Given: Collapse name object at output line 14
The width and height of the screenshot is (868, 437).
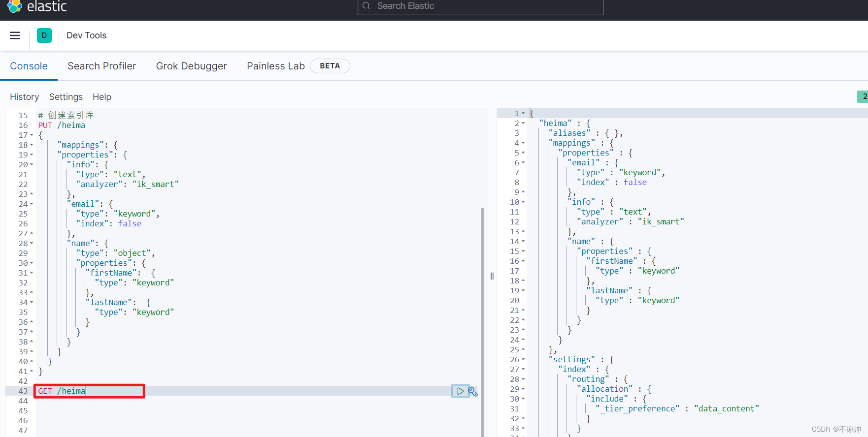Looking at the screenshot, I should tap(523, 241).
